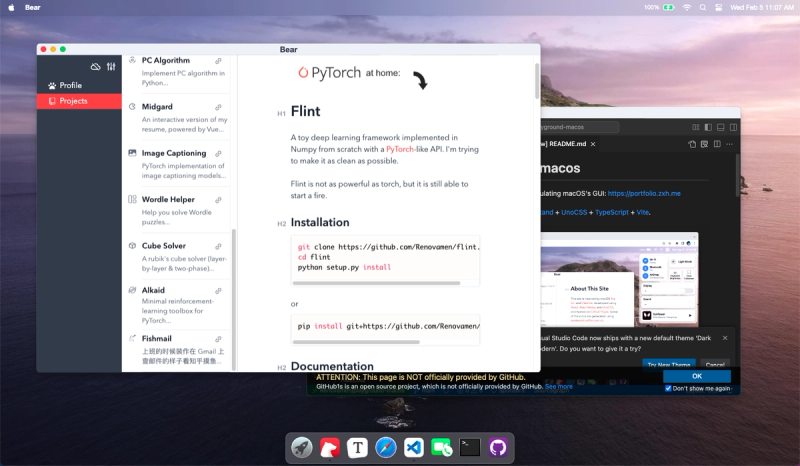Click horizontal scrollbar under git clone code block
800x466 pixels.
pos(376,283)
